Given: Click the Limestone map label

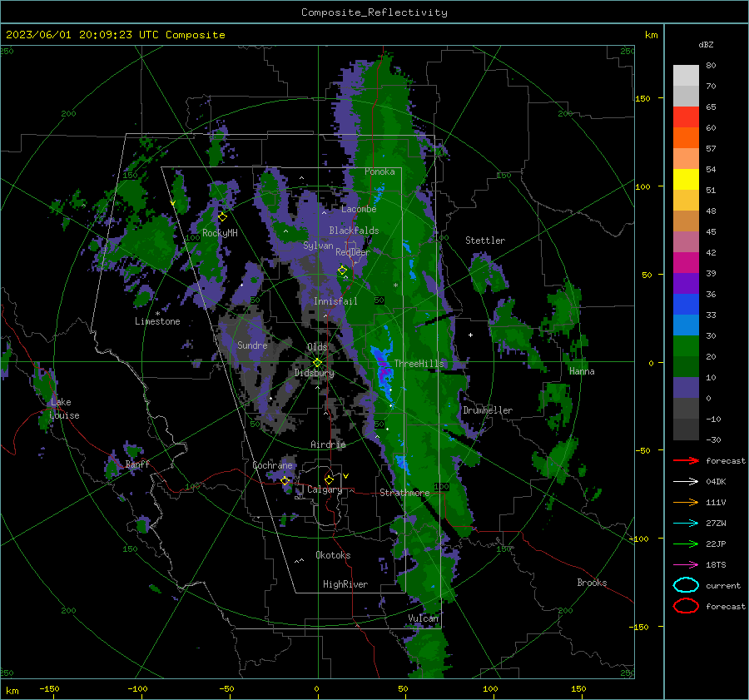Looking at the screenshot, I should click(157, 321).
